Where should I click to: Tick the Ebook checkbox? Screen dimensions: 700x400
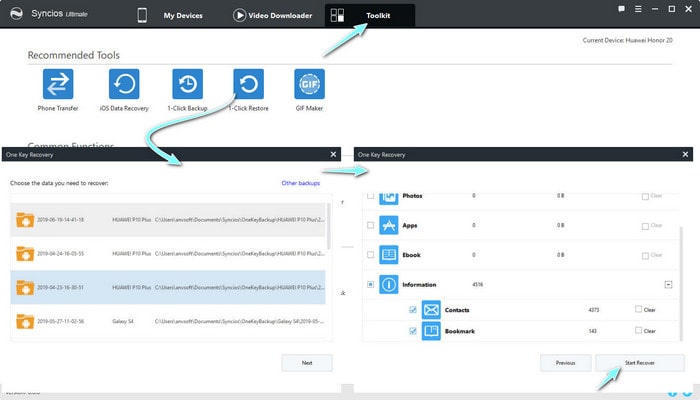pos(371,255)
